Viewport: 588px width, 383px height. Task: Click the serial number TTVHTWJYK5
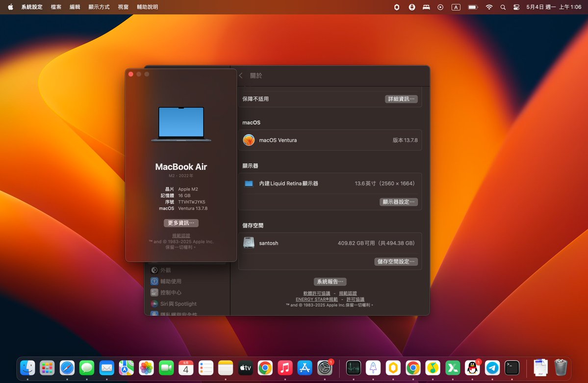pyautogui.click(x=192, y=202)
